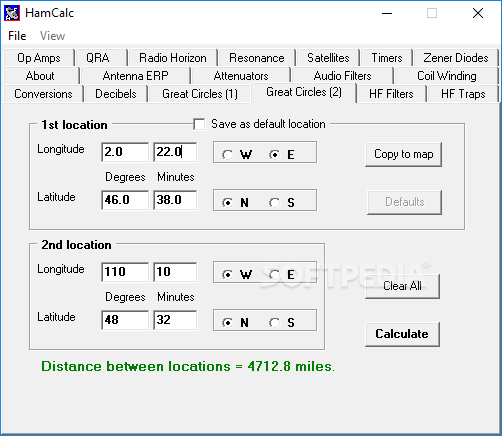The height and width of the screenshot is (436, 502).
Task: Open the File menu
Action: point(17,36)
